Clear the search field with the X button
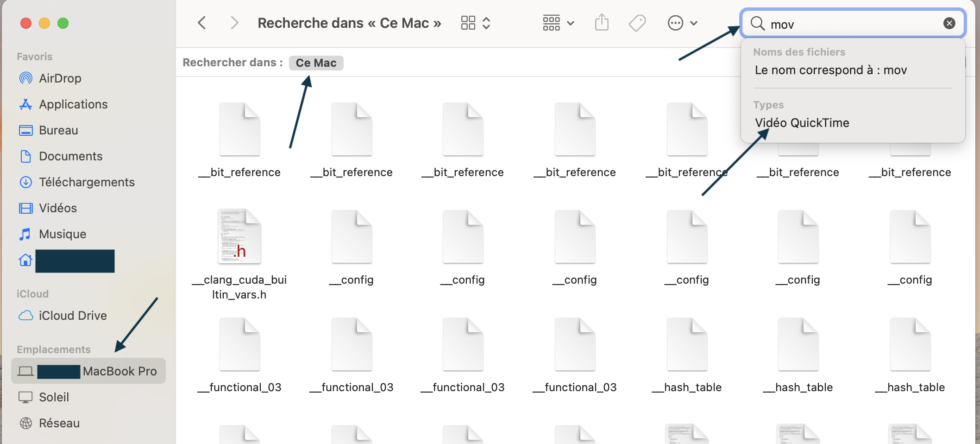 (949, 23)
